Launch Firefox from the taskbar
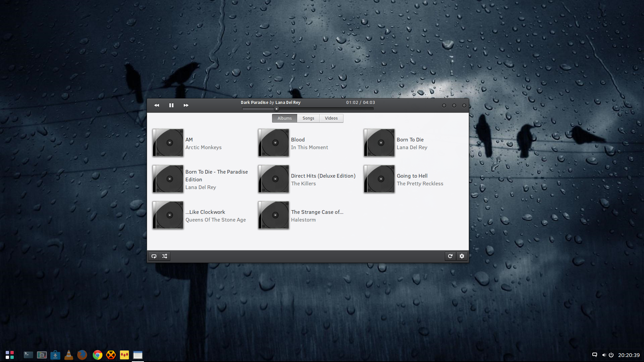Viewport: 644px width, 362px height. pyautogui.click(x=82, y=355)
